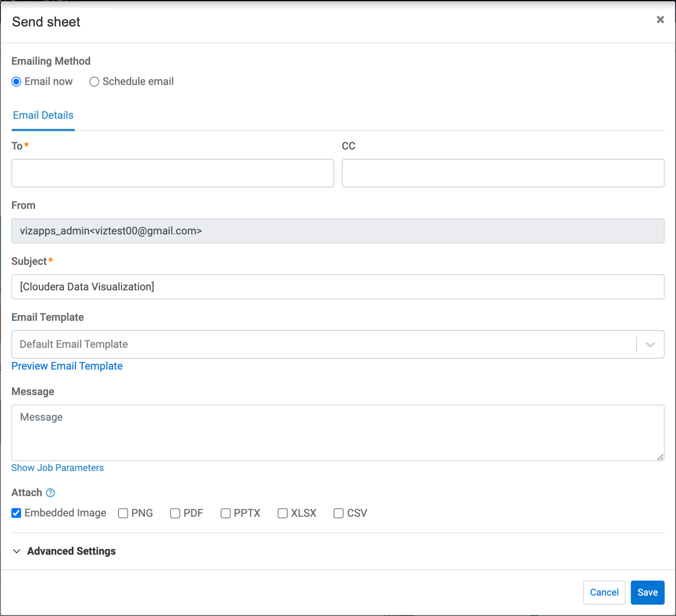This screenshot has width=676, height=616.
Task: Select the Email now radio button
Action: point(16,82)
